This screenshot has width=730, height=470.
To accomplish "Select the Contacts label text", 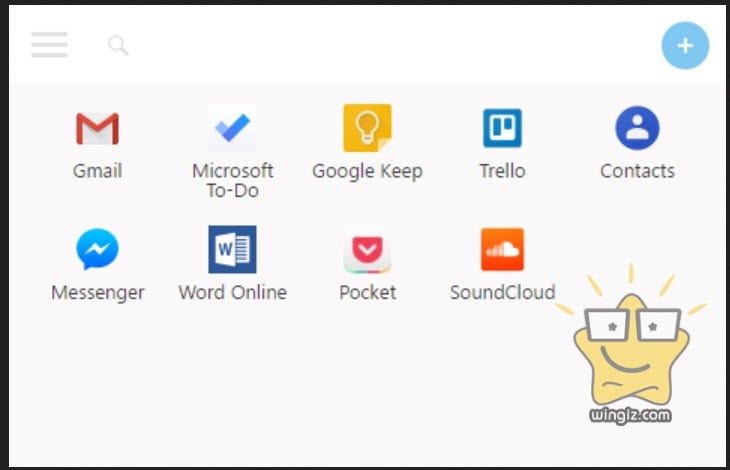I will (637, 171).
